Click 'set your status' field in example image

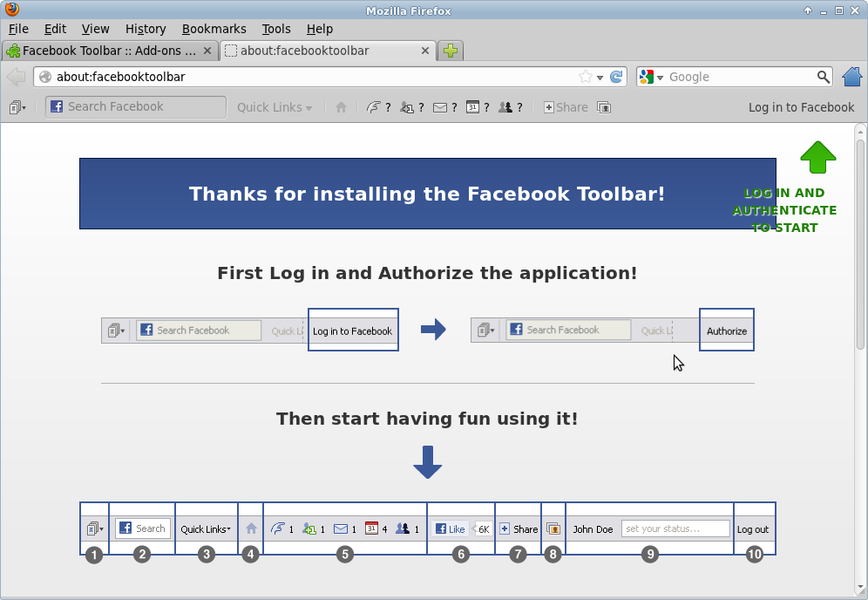(675, 528)
